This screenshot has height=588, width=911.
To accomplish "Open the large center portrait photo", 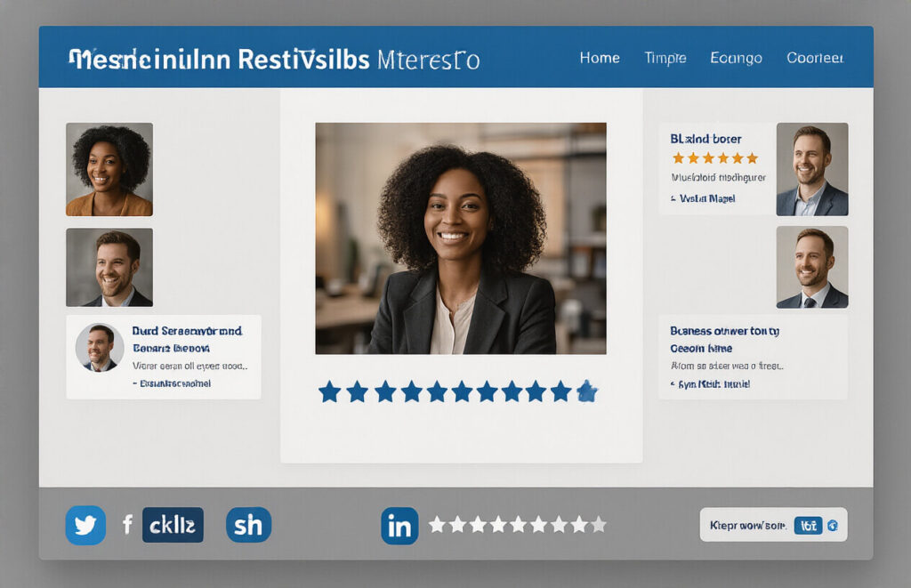I will 461,238.
